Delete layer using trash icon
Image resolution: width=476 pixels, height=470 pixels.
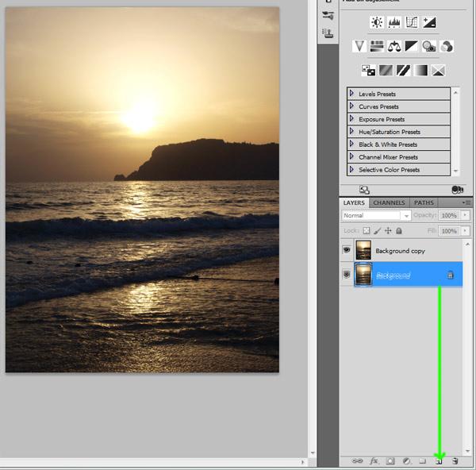pos(455,460)
